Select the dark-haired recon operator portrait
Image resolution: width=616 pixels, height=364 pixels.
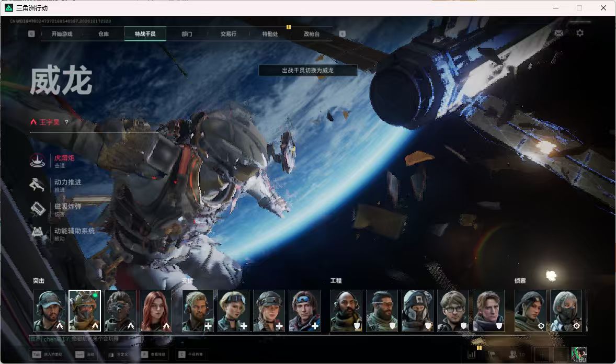tap(530, 311)
